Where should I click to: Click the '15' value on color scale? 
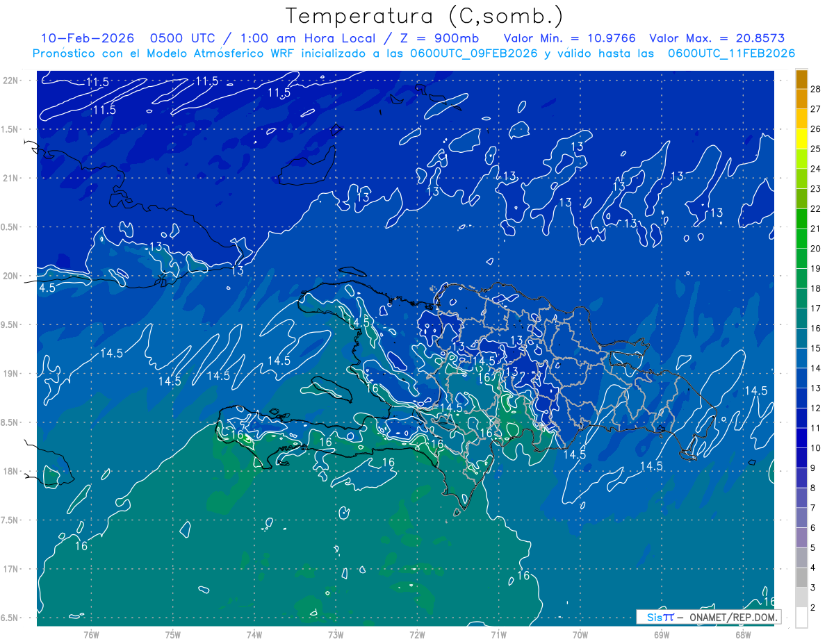(816, 349)
